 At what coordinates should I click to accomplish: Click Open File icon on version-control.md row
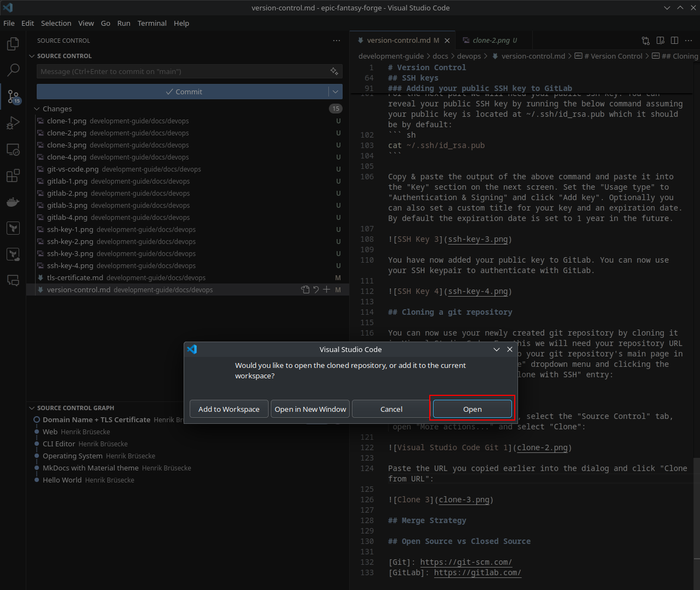[x=305, y=290]
